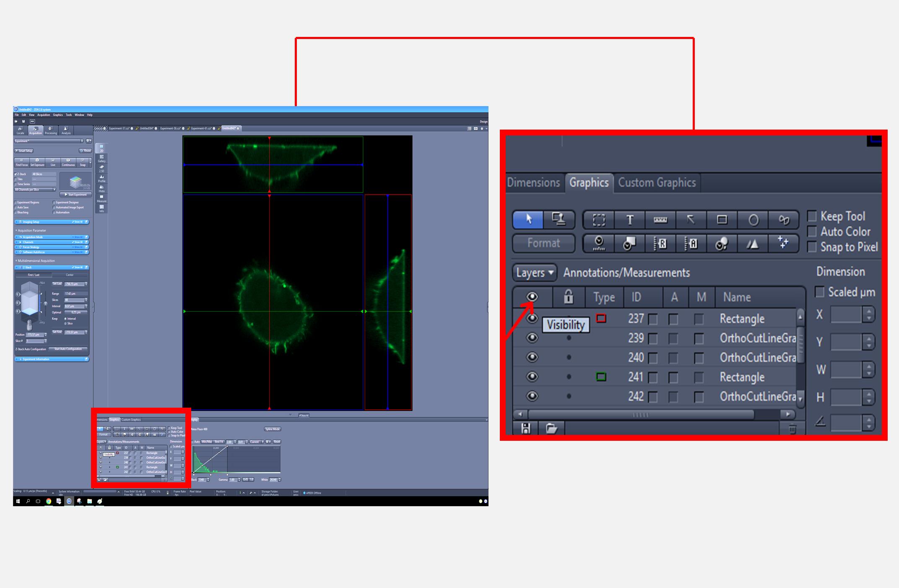The image size is (899, 588).
Task: Click the trash delete icon in enlarged inset
Action: click(792, 429)
